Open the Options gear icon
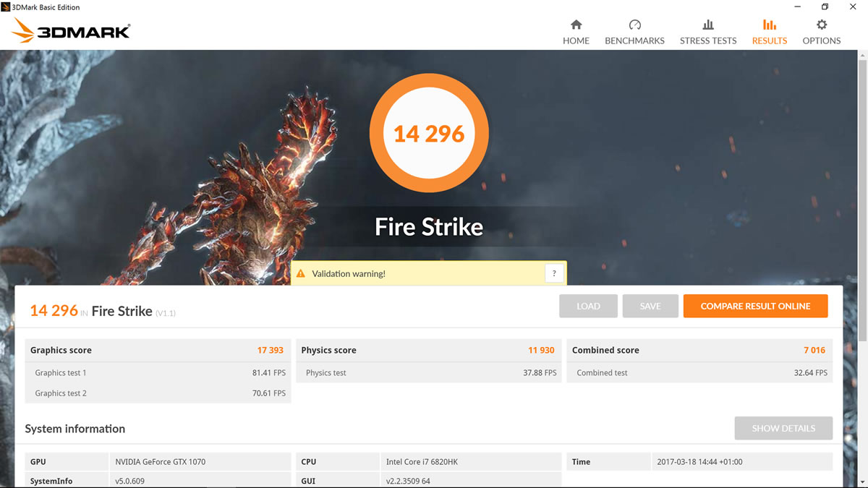 [822, 25]
